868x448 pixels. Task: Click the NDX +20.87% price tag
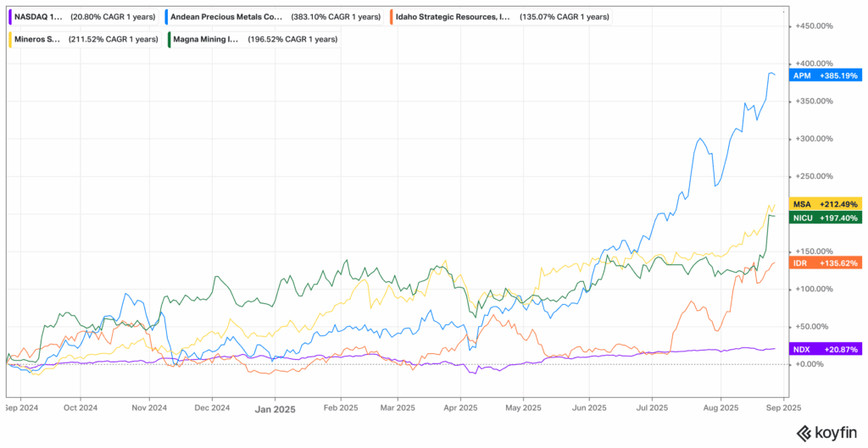(x=826, y=349)
